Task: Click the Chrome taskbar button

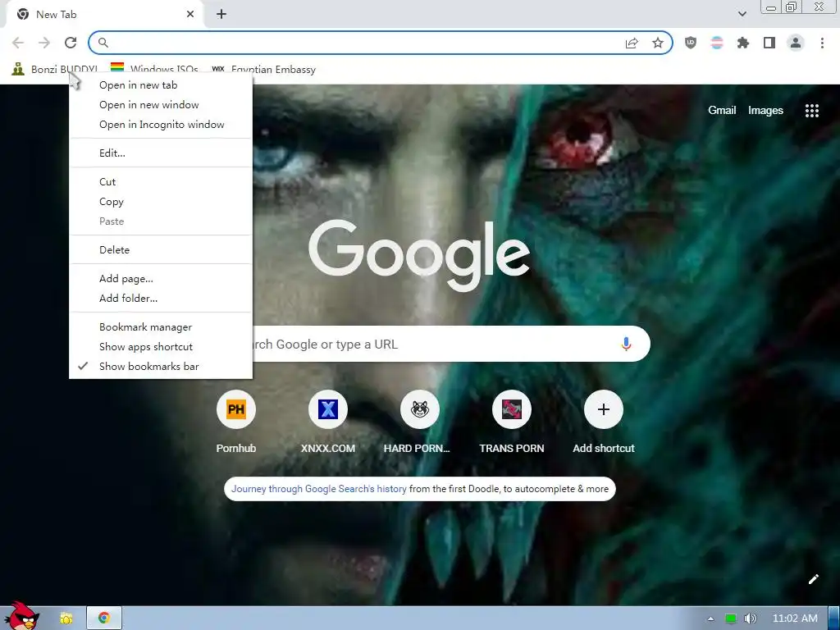Action: pyautogui.click(x=104, y=619)
